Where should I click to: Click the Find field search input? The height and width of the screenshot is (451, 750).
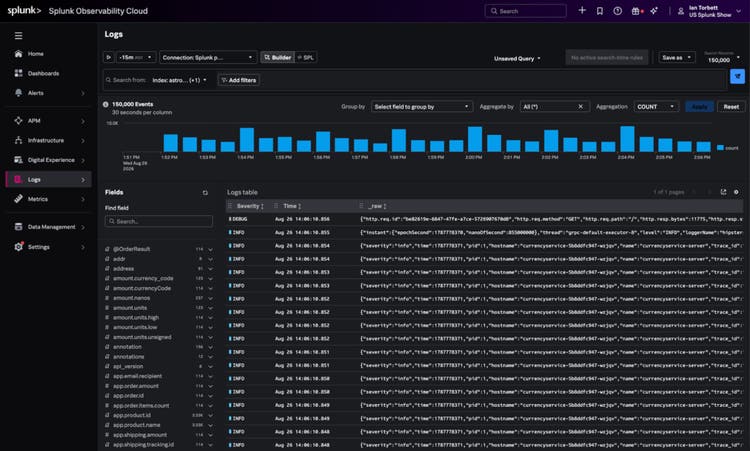click(x=159, y=221)
